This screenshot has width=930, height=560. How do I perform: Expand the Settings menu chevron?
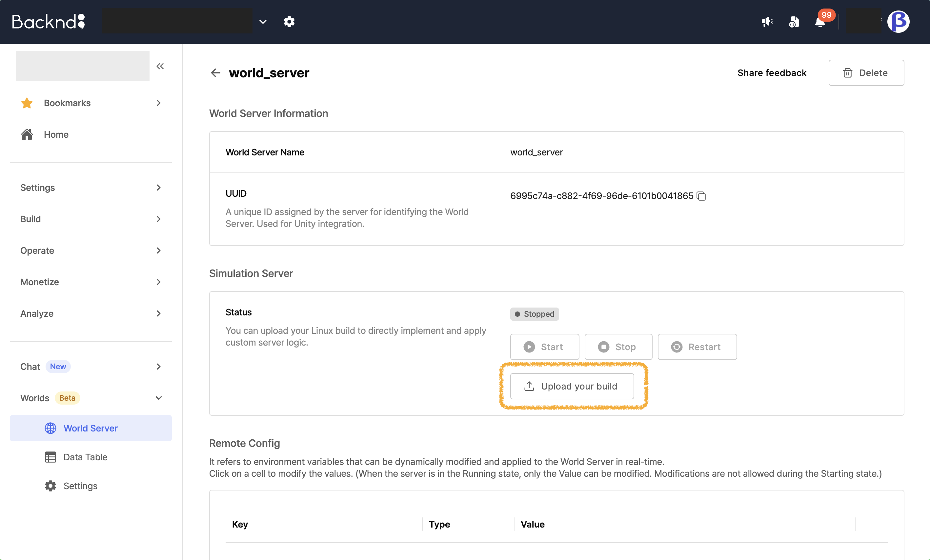pos(158,188)
